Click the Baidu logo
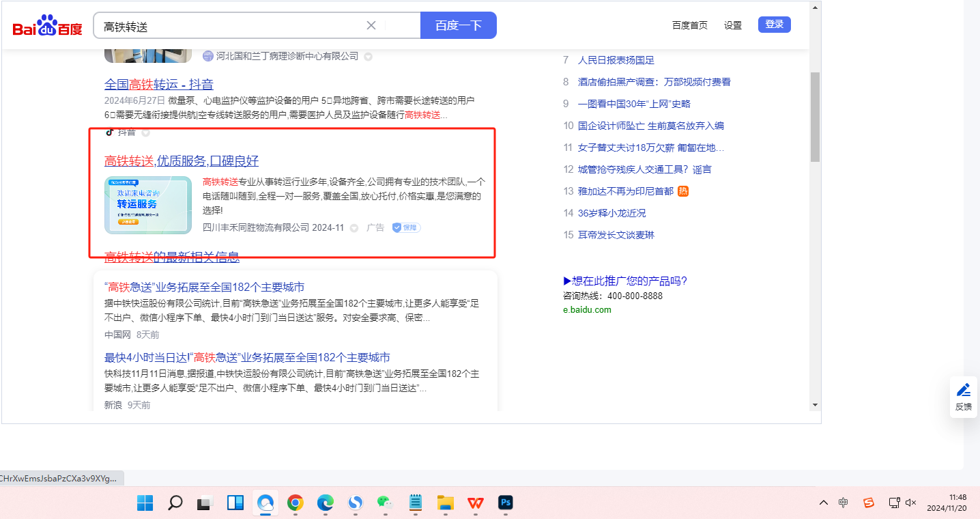 tap(47, 26)
